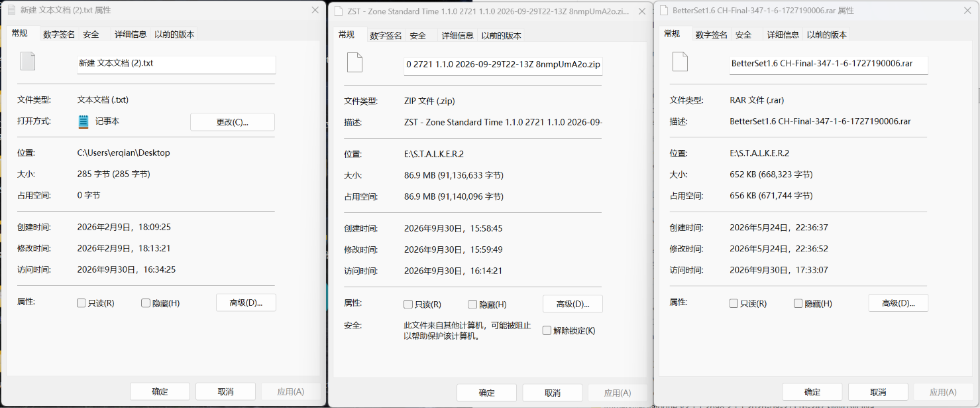Open 安全 tab in the BetterSet rar window
The width and height of the screenshot is (980, 408).
pyautogui.click(x=743, y=34)
